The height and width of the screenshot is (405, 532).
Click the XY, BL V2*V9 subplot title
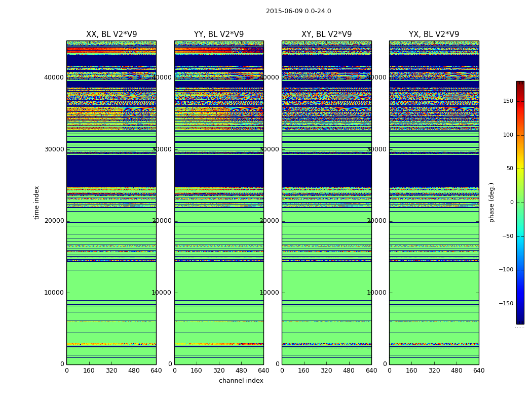pyautogui.click(x=326, y=34)
